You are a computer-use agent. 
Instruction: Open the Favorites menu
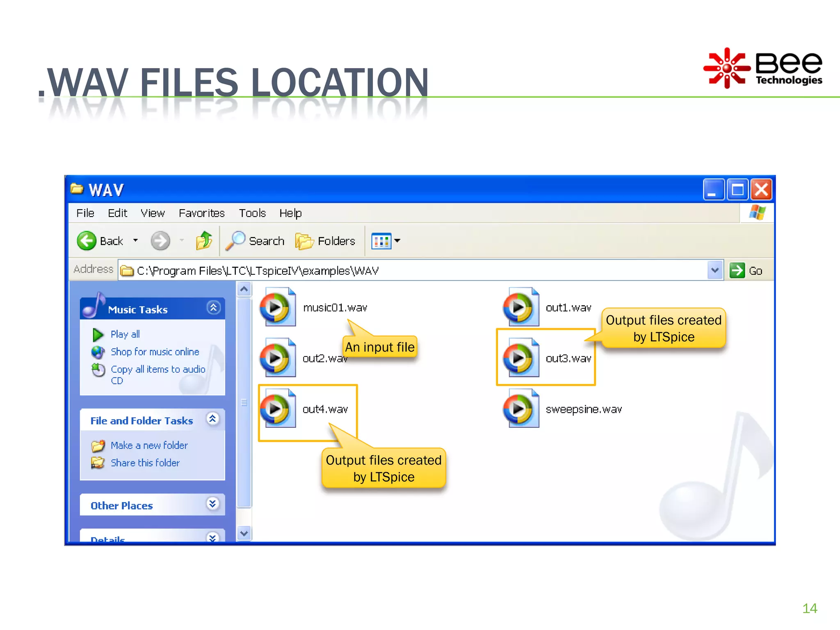[x=201, y=213]
